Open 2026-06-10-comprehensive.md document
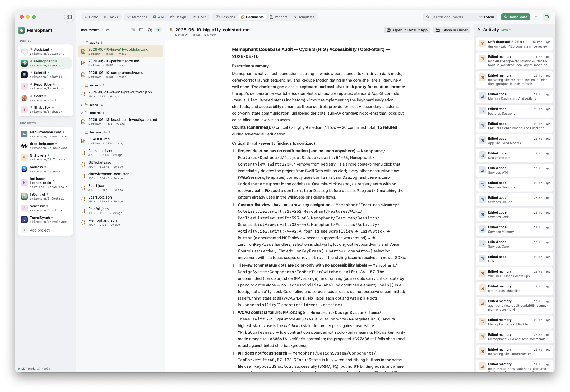 (121, 74)
